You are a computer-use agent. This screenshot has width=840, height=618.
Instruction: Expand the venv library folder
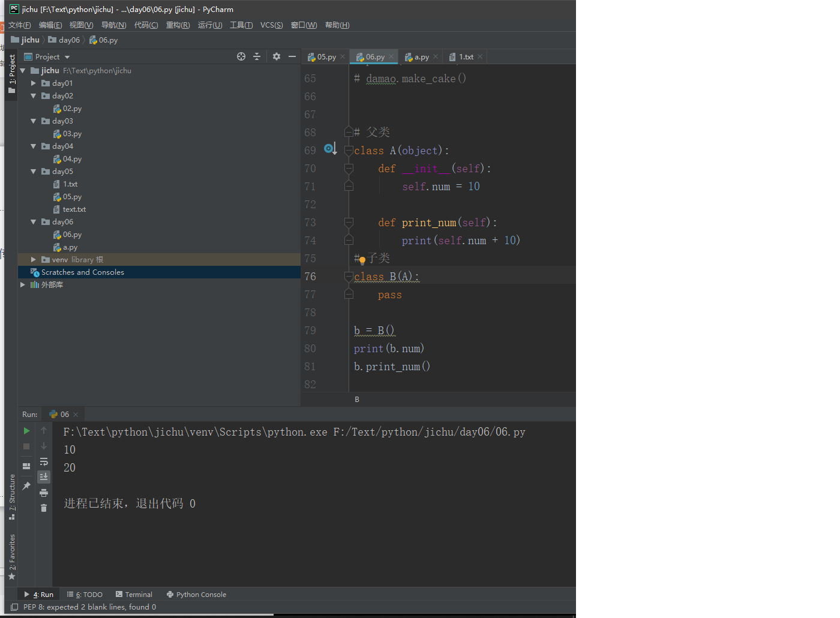(34, 260)
